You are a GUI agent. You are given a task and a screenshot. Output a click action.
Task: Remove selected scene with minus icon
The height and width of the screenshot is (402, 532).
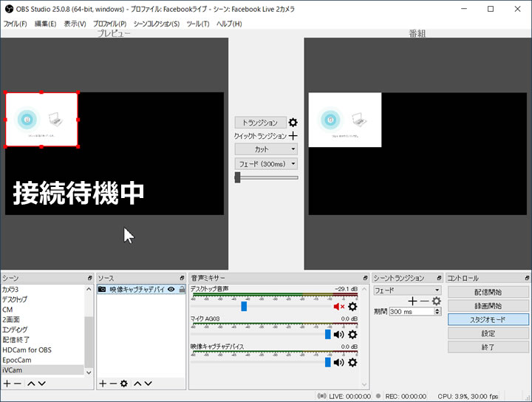[x=18, y=384]
